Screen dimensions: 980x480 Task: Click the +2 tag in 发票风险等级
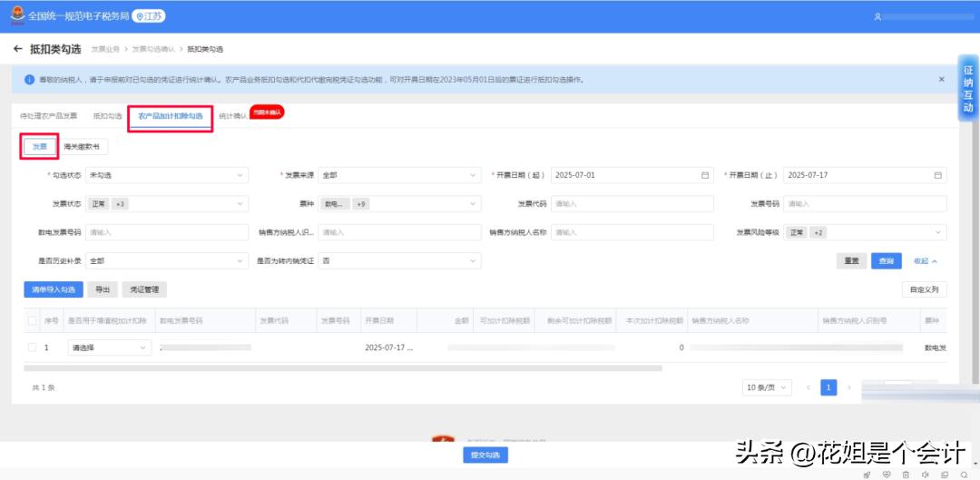[x=818, y=232]
